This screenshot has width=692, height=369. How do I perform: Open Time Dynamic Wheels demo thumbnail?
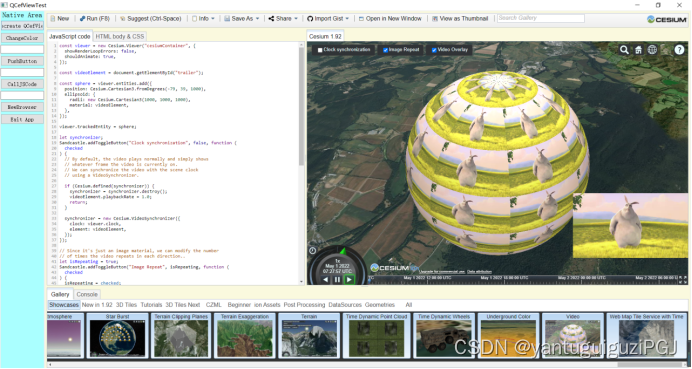pyautogui.click(x=444, y=335)
